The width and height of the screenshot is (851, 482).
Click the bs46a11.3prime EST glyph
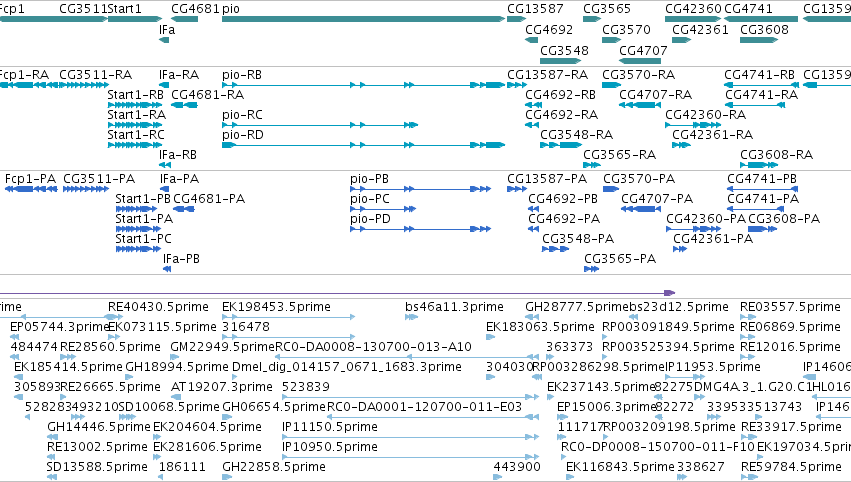[x=411, y=317]
